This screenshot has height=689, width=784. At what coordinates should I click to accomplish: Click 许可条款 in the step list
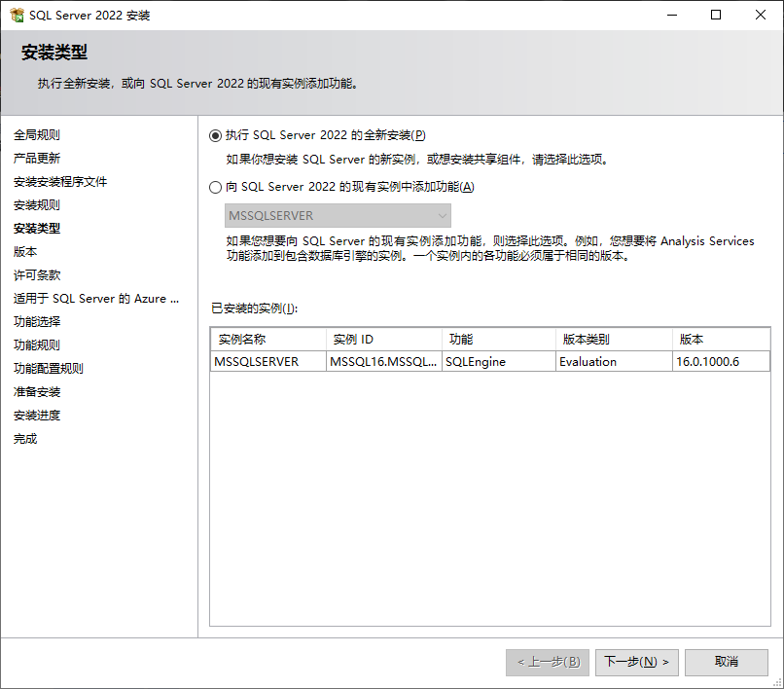(x=36, y=275)
